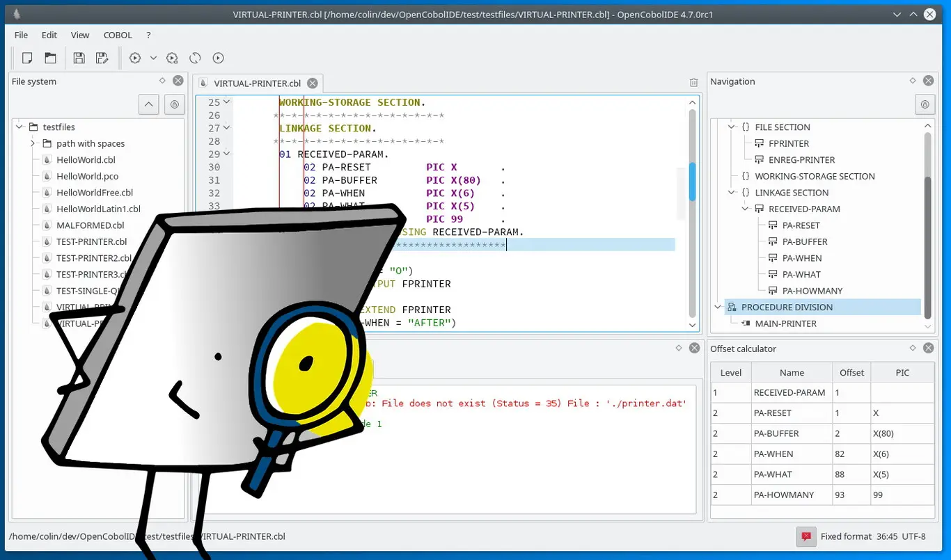
Task: Toggle the lock button in File system panel
Action: (174, 104)
